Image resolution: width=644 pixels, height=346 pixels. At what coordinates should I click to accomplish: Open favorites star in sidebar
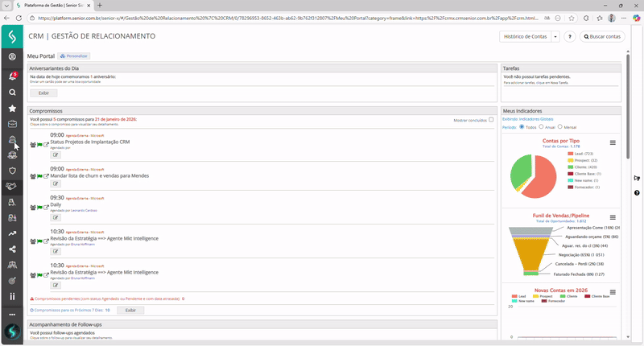point(12,108)
